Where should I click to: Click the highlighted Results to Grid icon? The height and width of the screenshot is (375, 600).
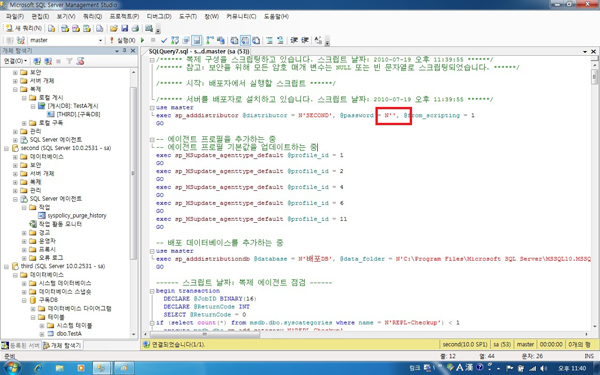(x=245, y=40)
